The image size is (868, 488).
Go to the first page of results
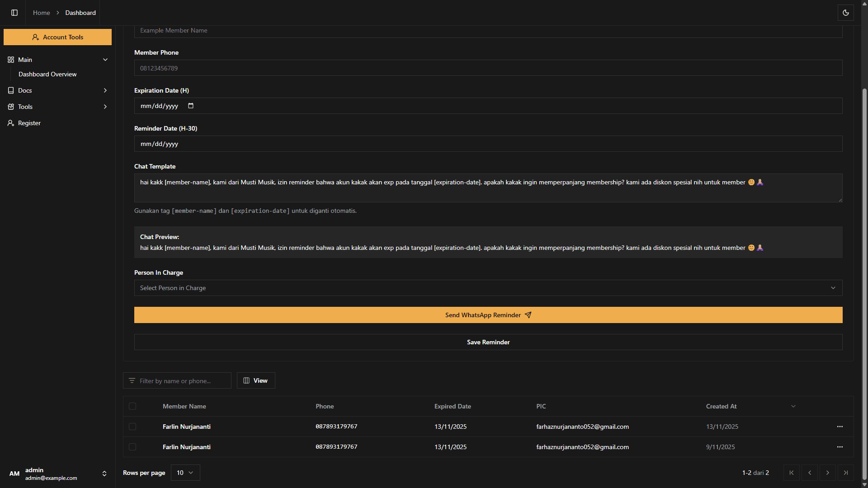coord(792,473)
